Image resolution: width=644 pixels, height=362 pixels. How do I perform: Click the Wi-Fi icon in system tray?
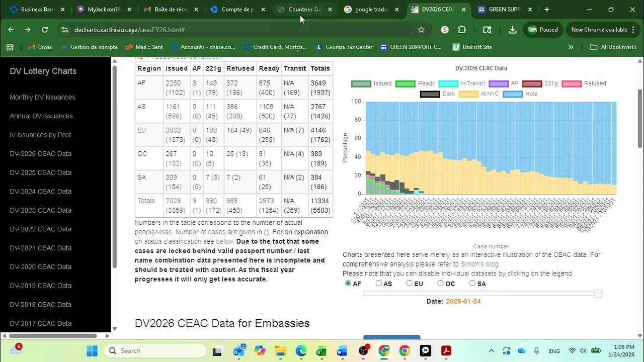tap(572, 351)
